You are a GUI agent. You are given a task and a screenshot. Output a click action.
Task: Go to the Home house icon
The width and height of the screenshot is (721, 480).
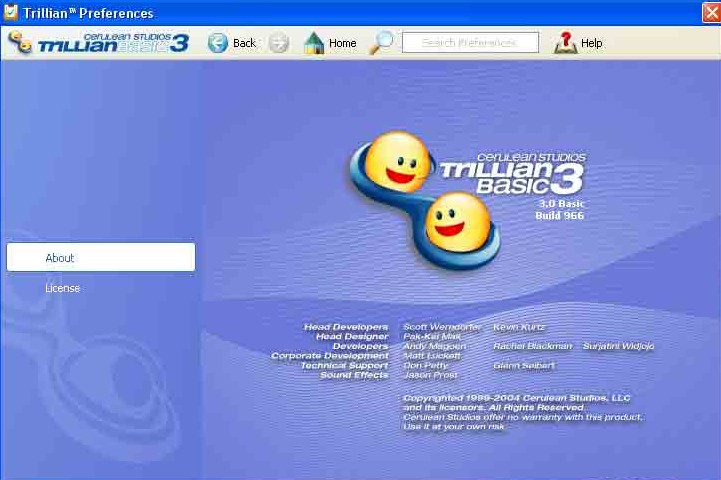pos(314,43)
